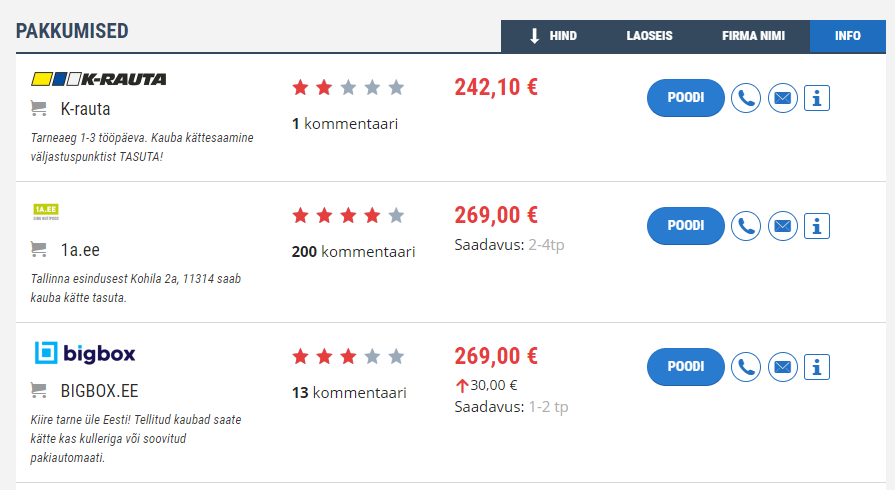Viewport: 895px width, 490px height.
Task: Click the phone icon for BIGBOX.EE
Action: tap(746, 367)
